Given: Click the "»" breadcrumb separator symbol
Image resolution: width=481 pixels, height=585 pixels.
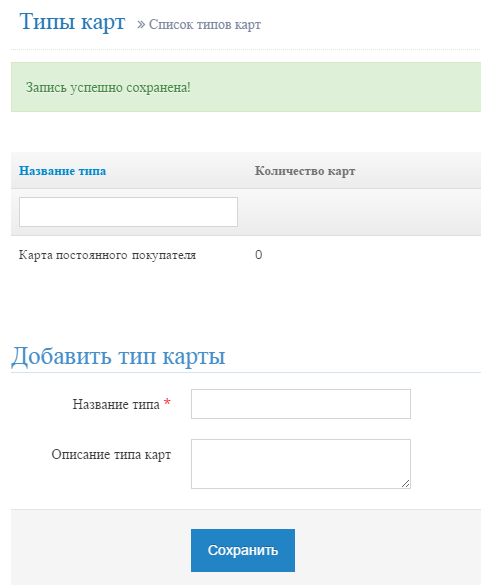Looking at the screenshot, I should pyautogui.click(x=141, y=25).
